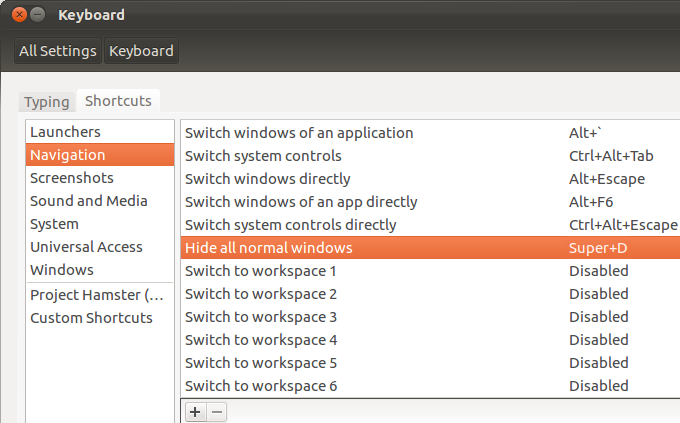
Task: Pick the Universal Access category
Action: tap(86, 247)
